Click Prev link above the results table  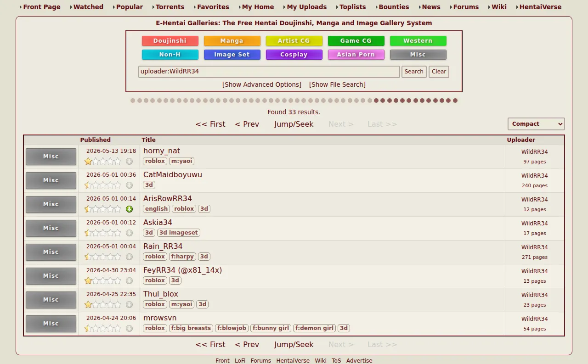click(x=247, y=124)
